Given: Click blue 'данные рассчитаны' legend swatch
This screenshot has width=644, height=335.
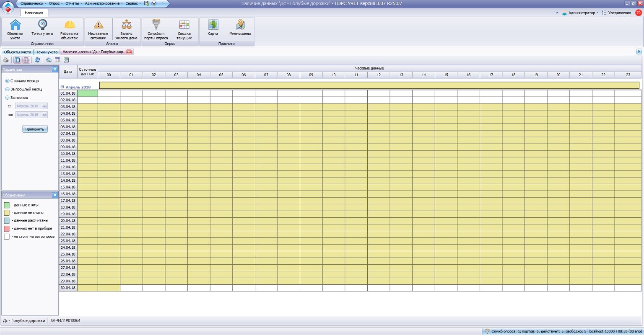Looking at the screenshot, I should coord(7,220).
